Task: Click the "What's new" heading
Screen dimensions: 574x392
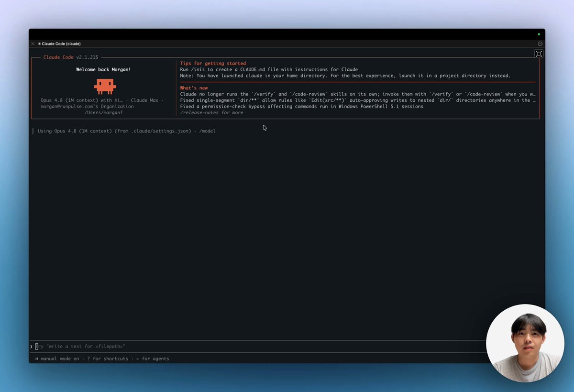Action: [x=194, y=88]
